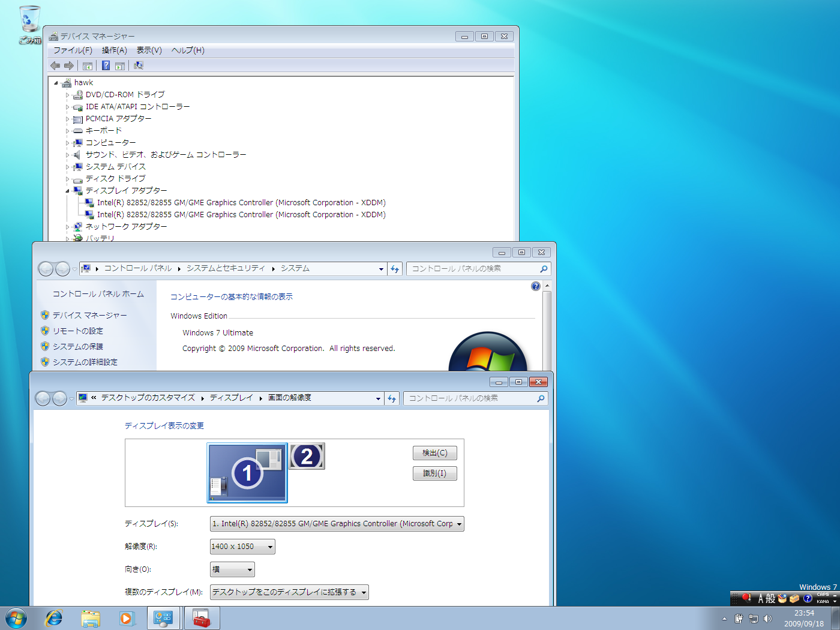Click the Back arrow in Device Manager toolbar
Viewport: 840px width, 630px height.
click(55, 65)
